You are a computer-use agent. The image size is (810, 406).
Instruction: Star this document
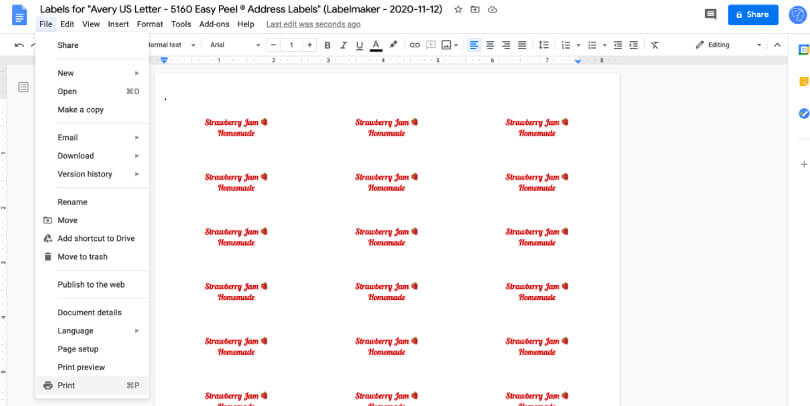458,10
